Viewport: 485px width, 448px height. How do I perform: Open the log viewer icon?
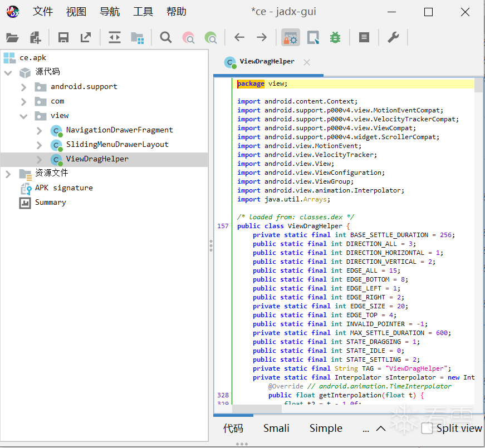point(364,38)
